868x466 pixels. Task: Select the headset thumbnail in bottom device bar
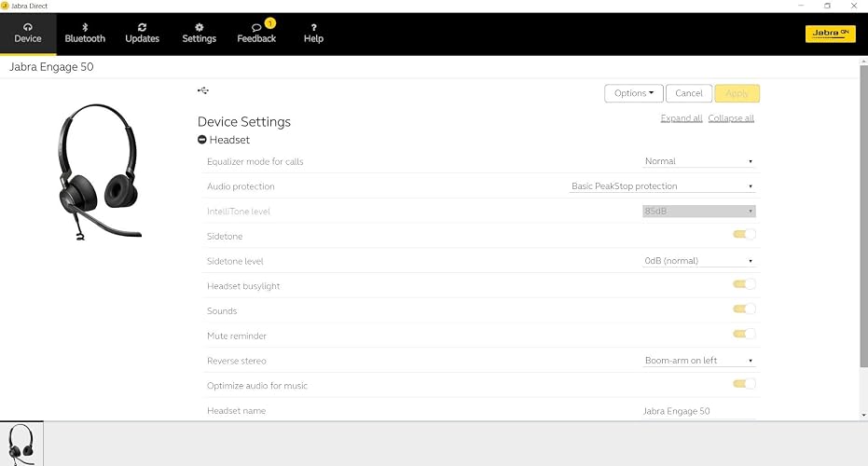pyautogui.click(x=21, y=444)
